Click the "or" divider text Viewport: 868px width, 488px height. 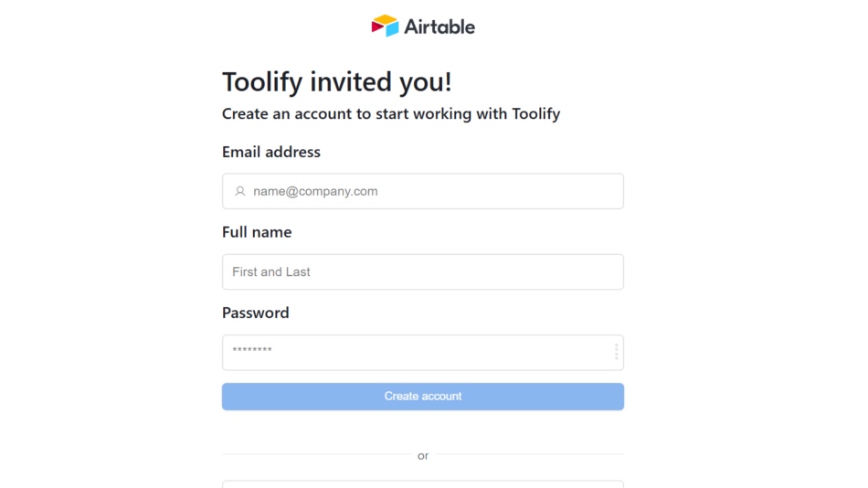(423, 456)
